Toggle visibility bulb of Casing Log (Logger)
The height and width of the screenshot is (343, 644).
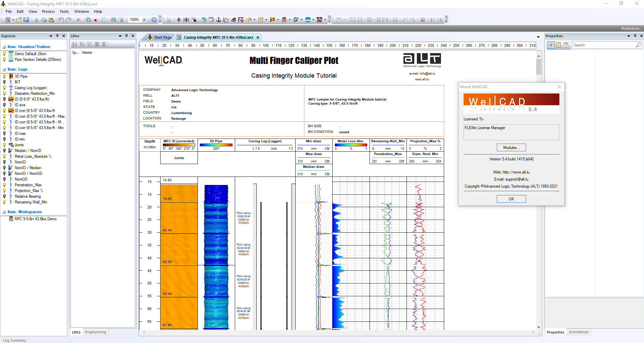click(x=4, y=88)
